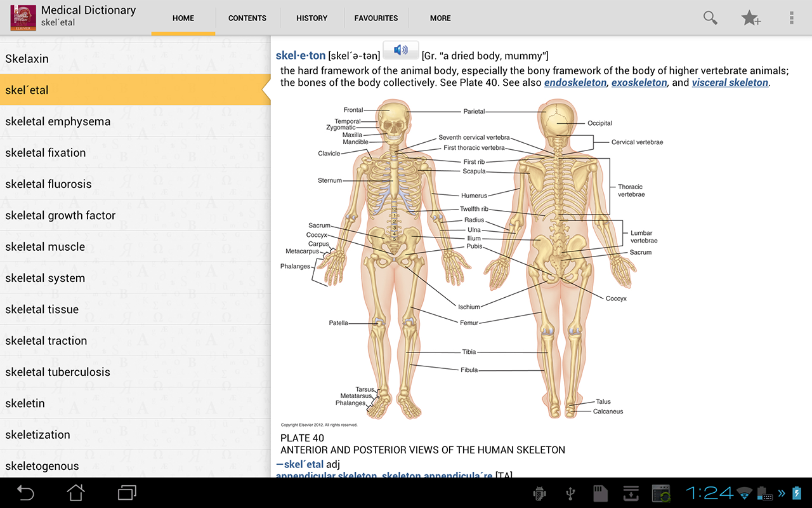This screenshot has width=812, height=508.
Task: Follow the endoskeleton link
Action: point(575,83)
